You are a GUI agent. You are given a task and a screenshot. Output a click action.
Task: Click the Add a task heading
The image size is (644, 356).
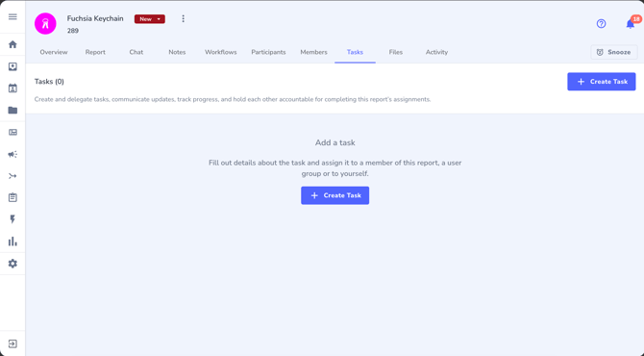335,142
